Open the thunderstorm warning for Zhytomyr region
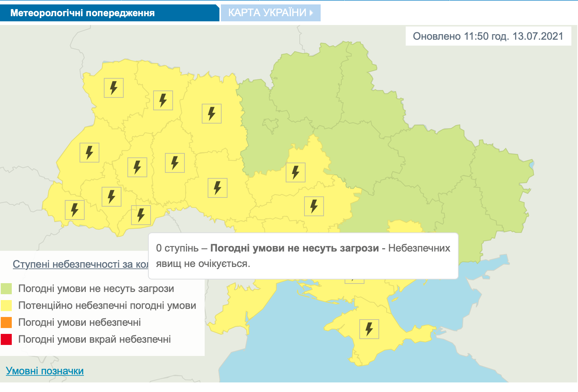578x392 pixels. click(211, 113)
